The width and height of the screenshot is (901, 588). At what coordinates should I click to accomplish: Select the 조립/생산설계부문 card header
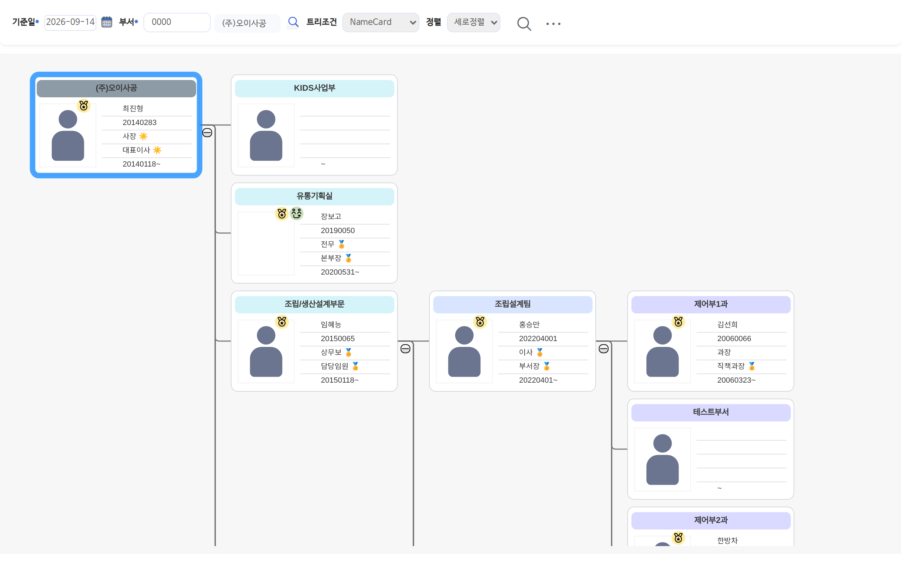tap(314, 304)
